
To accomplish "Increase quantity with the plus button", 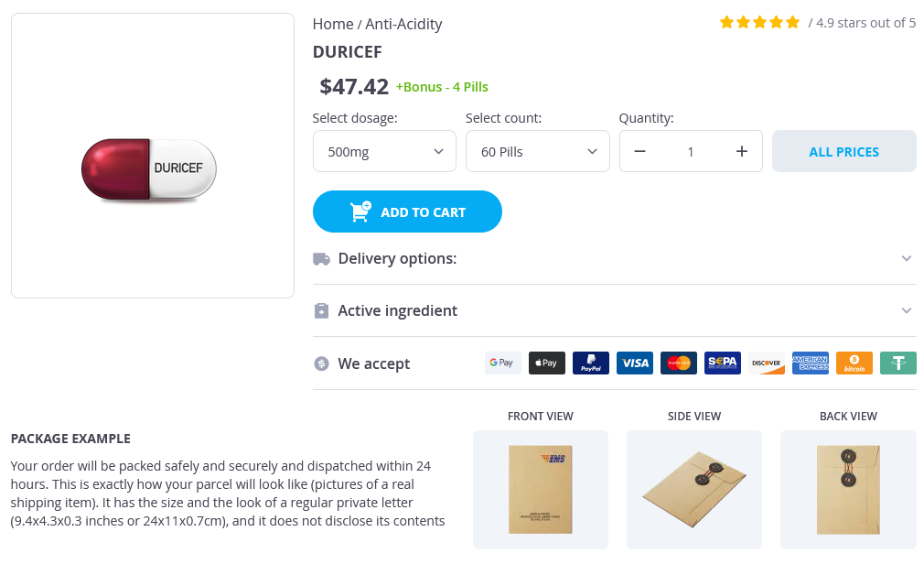I will [x=742, y=152].
